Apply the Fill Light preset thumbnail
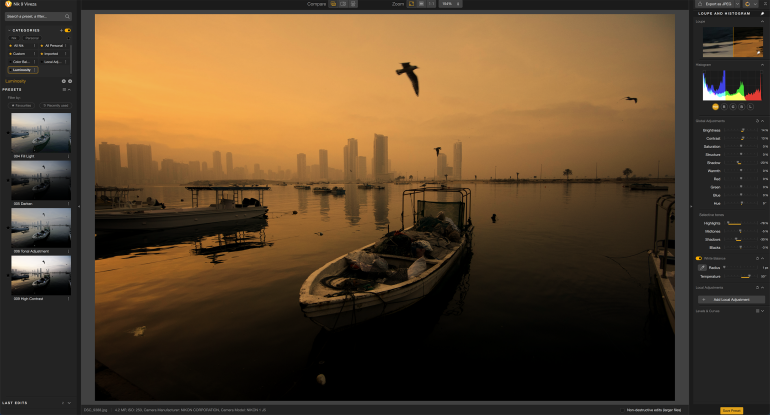This screenshot has width=770, height=415. point(41,133)
